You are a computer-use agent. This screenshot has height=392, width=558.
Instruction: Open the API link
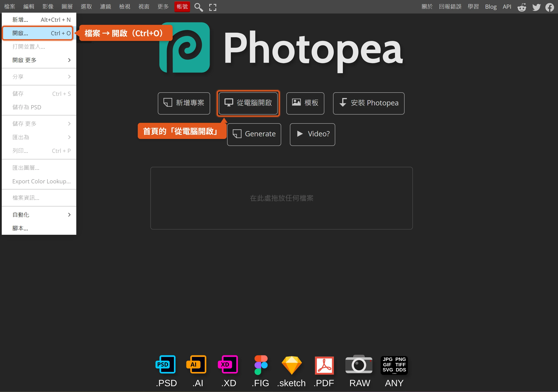click(x=507, y=7)
